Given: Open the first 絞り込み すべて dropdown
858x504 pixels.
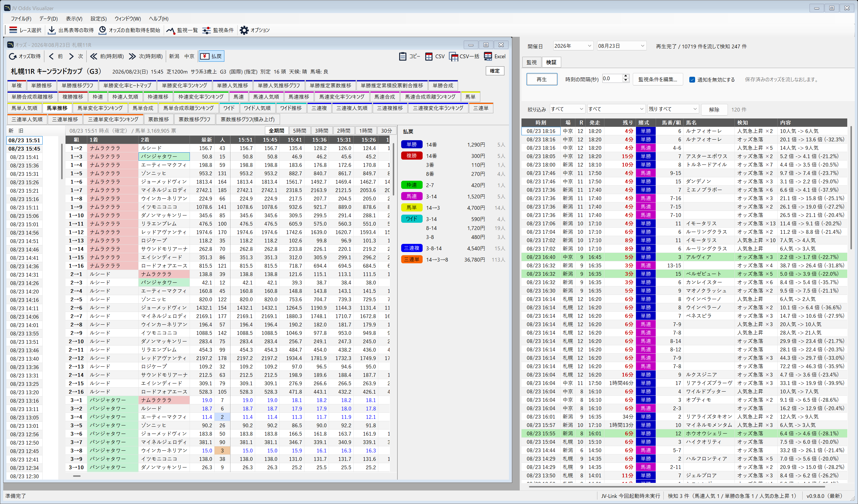Looking at the screenshot, I should point(567,109).
